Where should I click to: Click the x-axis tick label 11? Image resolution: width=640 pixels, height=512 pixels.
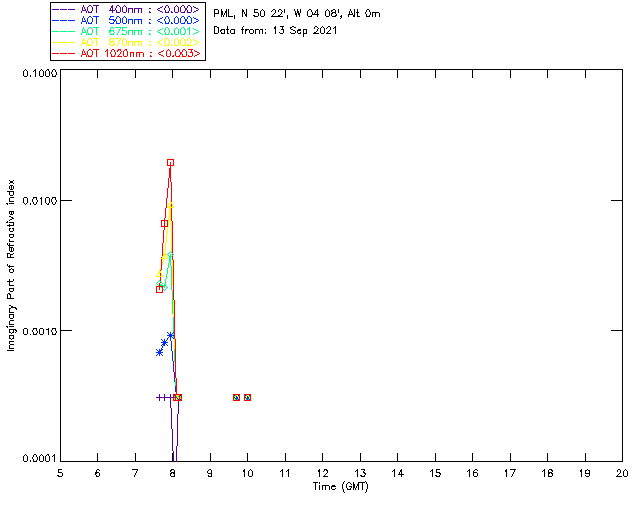point(285,473)
